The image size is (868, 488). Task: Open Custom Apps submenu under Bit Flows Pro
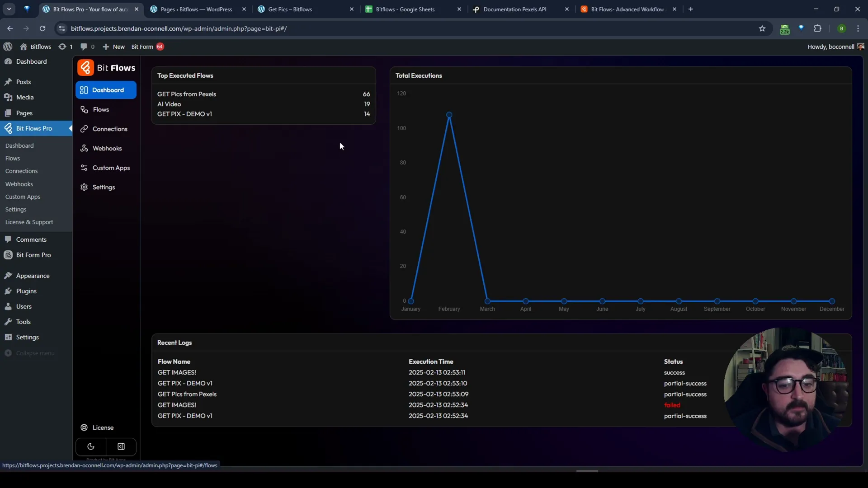coord(23,197)
